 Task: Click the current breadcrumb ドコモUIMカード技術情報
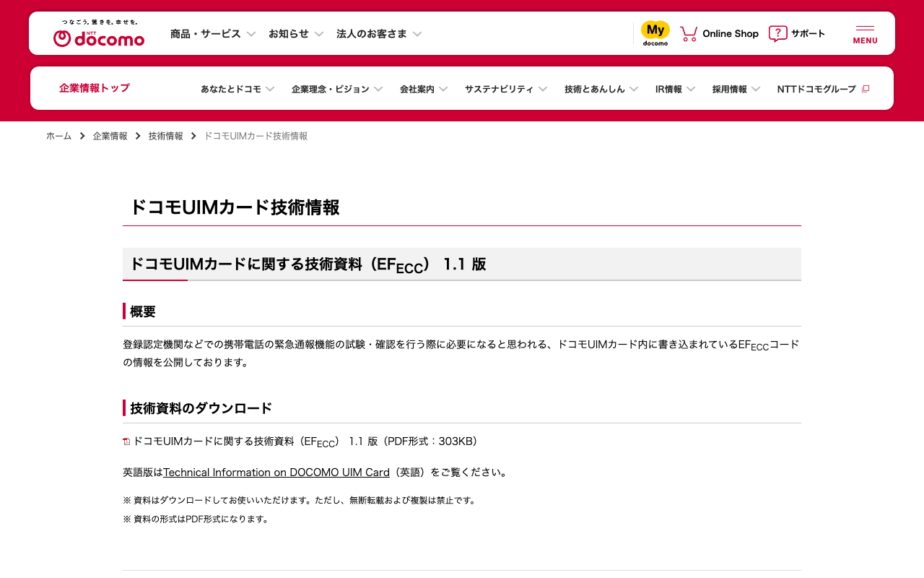256,136
